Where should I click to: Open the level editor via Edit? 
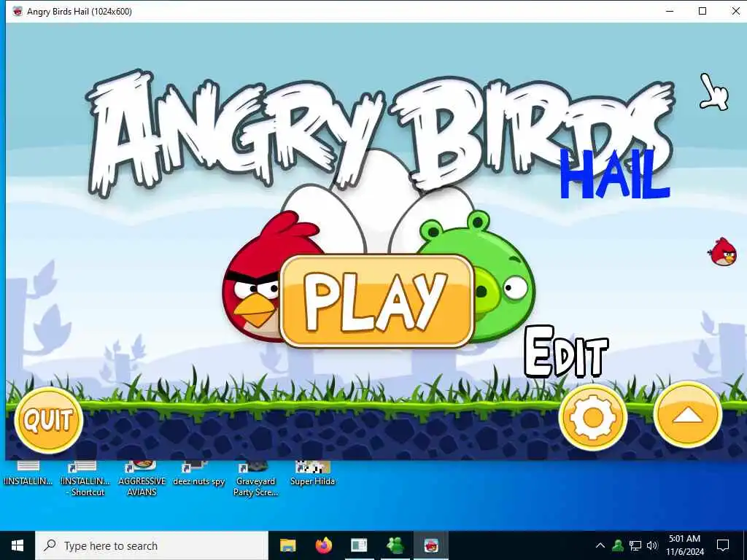tap(566, 352)
